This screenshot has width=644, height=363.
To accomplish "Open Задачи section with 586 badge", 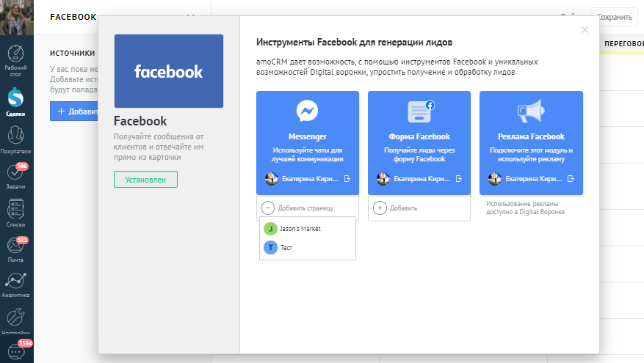I will pyautogui.click(x=15, y=177).
